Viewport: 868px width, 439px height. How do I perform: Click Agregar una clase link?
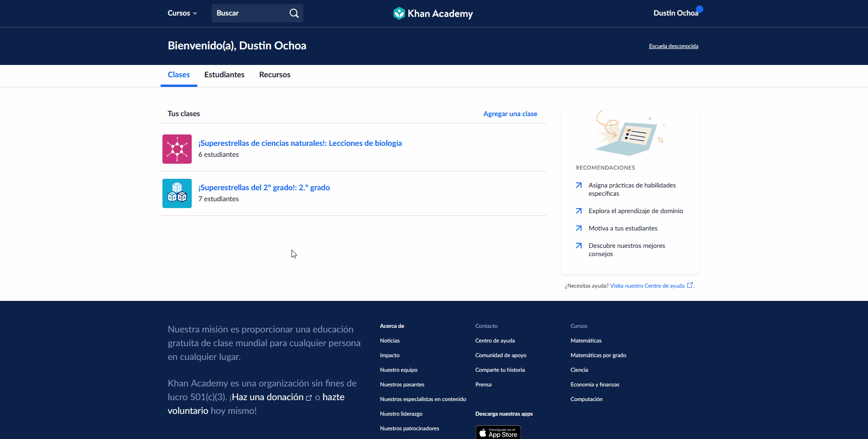click(510, 114)
